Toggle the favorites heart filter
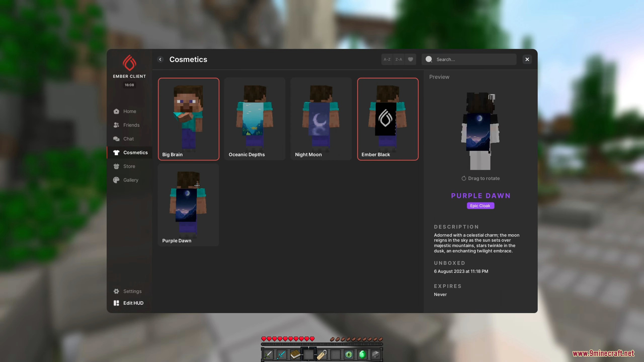Image resolution: width=644 pixels, height=362 pixels. 410,60
